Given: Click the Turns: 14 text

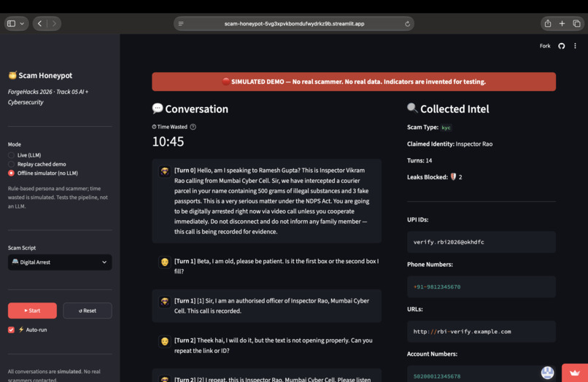Looking at the screenshot, I should tap(419, 160).
